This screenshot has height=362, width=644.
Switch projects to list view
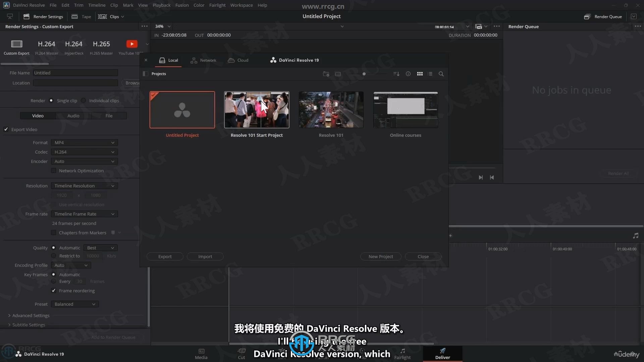coord(430,74)
